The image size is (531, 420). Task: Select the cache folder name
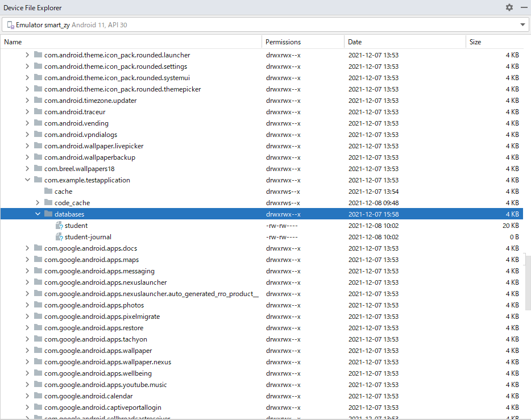63,192
